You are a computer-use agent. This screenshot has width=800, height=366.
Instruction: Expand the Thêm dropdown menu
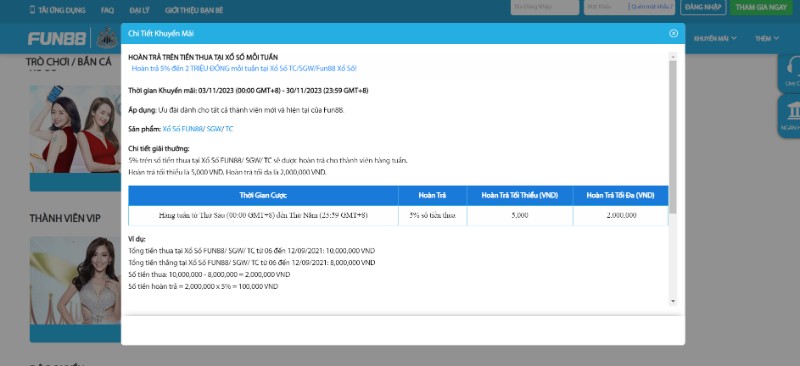tap(767, 38)
